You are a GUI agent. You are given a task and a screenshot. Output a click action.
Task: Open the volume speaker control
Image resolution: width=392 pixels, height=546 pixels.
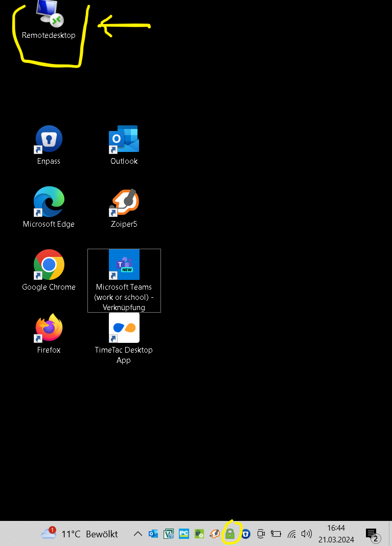coord(306,534)
